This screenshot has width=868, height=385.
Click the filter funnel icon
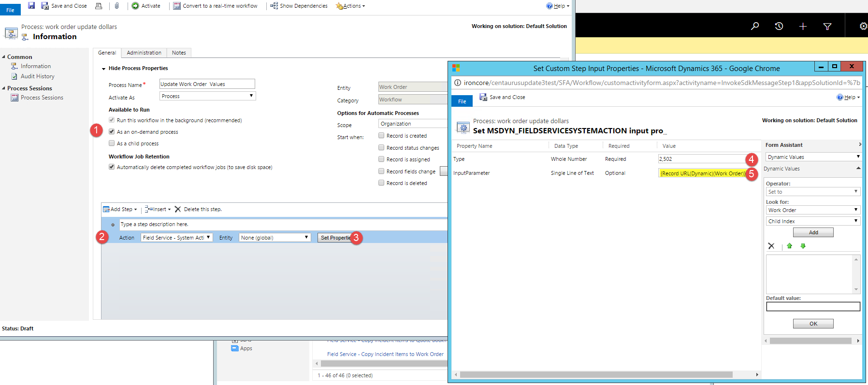(827, 26)
